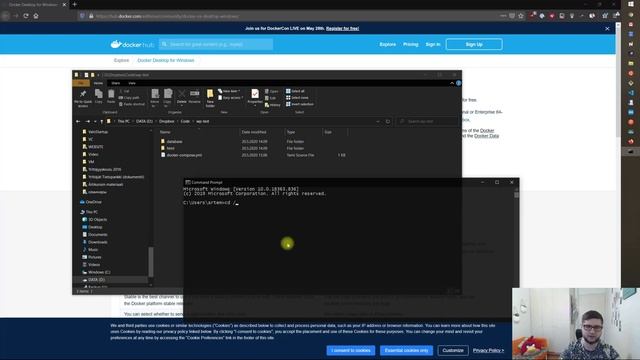Dismiss the DockerCon banner
This screenshot has height=360, width=640.
pos(607,29)
